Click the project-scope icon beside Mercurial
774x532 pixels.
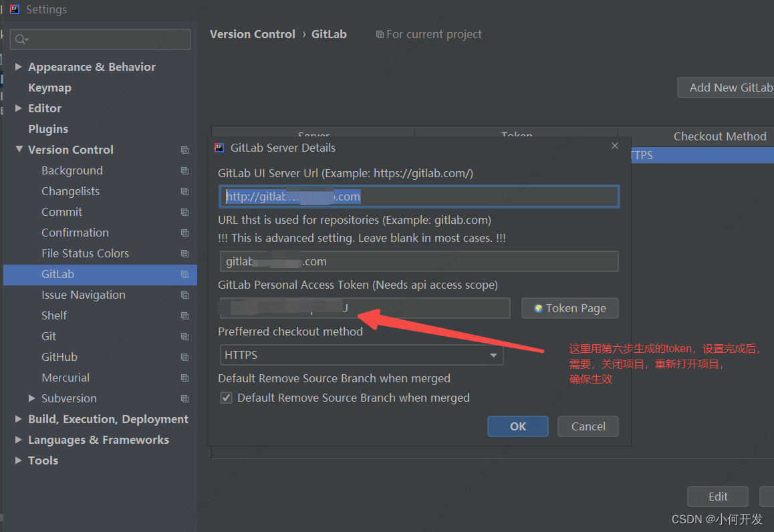pos(184,378)
